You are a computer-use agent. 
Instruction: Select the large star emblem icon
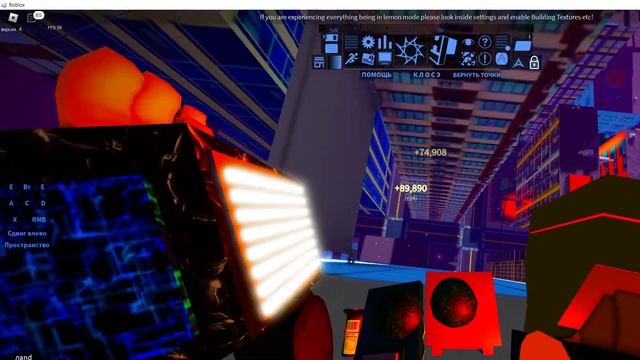tap(409, 51)
